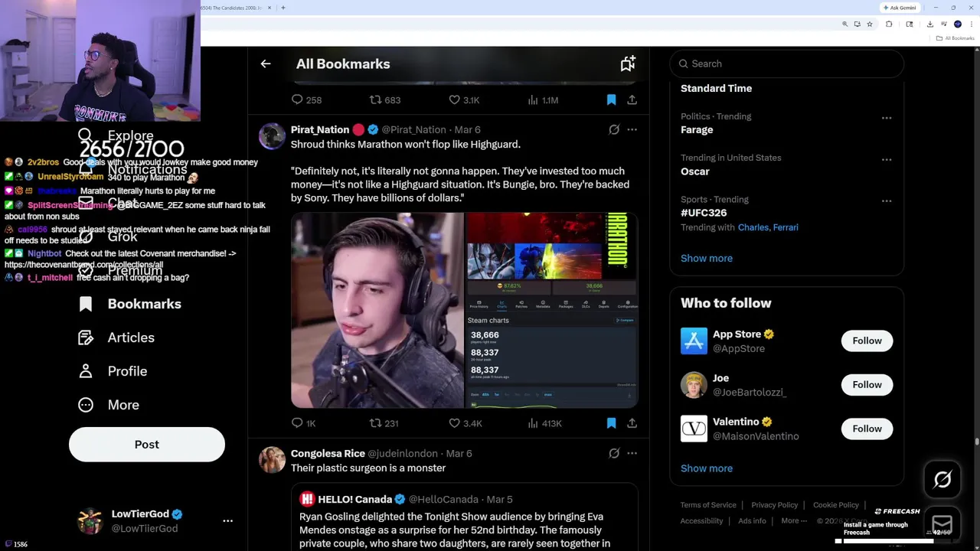Follow Valentino
Screen dimensions: 980x551
coord(867,429)
